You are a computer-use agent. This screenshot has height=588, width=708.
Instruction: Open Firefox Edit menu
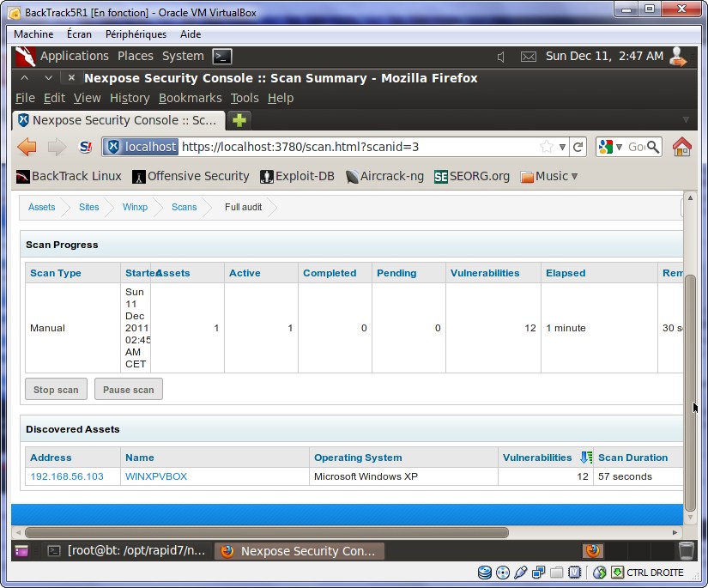pyautogui.click(x=54, y=98)
